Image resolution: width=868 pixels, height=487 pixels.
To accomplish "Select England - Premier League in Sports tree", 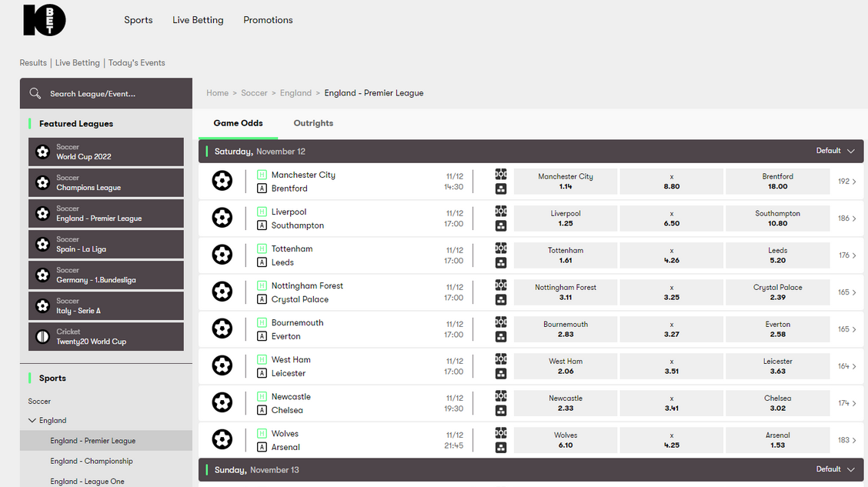I will 106,441.
